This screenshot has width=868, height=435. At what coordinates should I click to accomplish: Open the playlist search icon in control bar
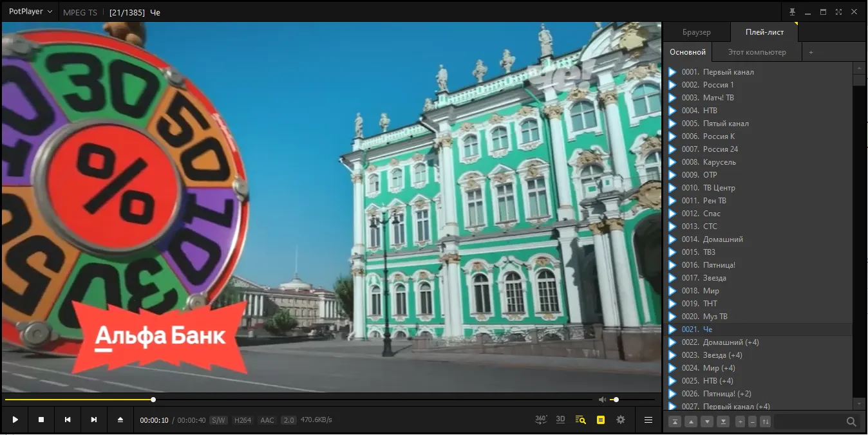[580, 420]
